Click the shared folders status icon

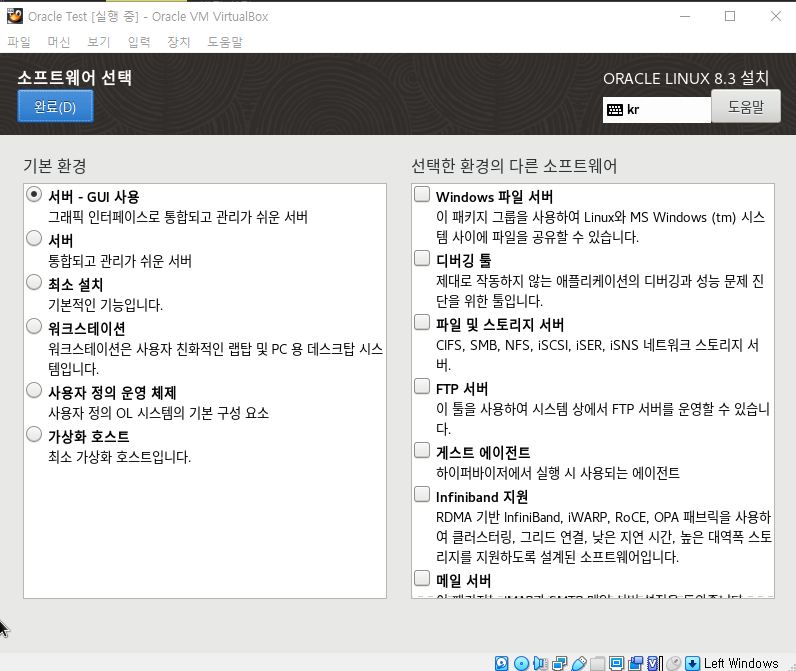point(598,663)
